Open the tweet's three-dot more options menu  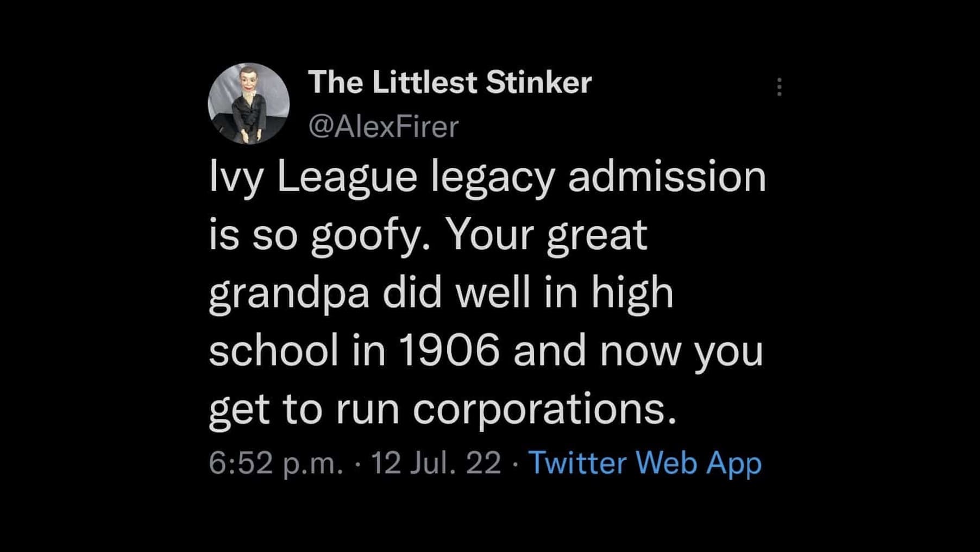click(x=779, y=87)
